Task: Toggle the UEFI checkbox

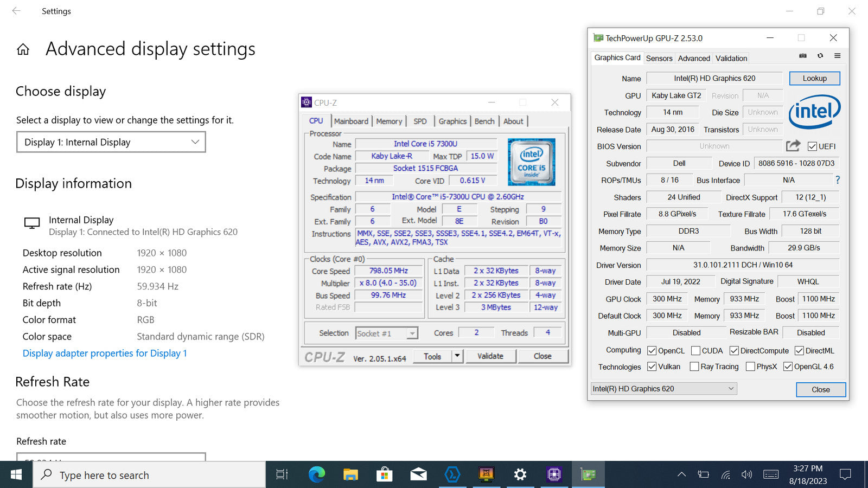Action: pos(812,146)
